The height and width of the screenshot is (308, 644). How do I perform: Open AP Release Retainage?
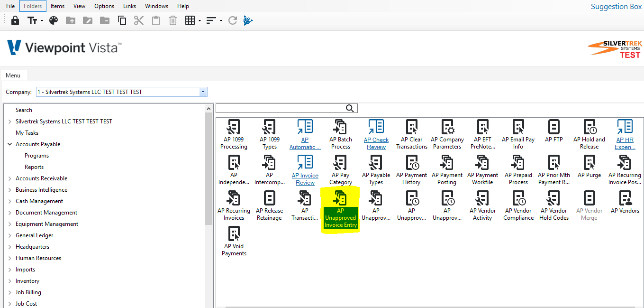pyautogui.click(x=269, y=205)
